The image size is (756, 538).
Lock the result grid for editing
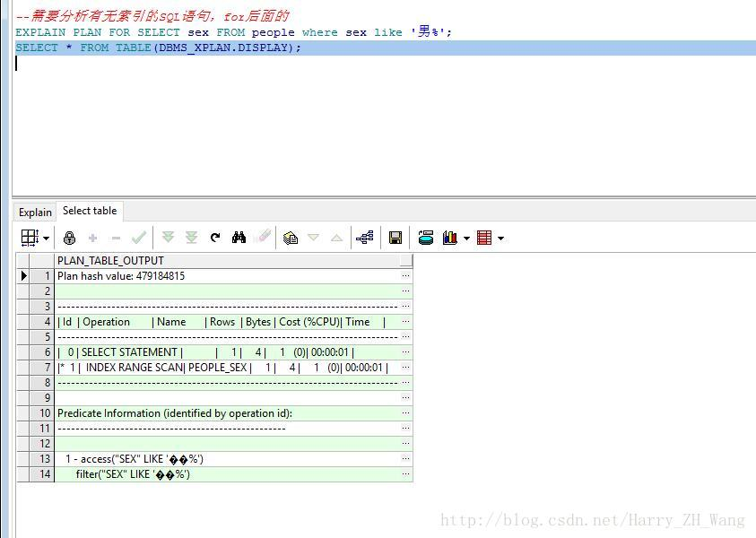[x=70, y=238]
